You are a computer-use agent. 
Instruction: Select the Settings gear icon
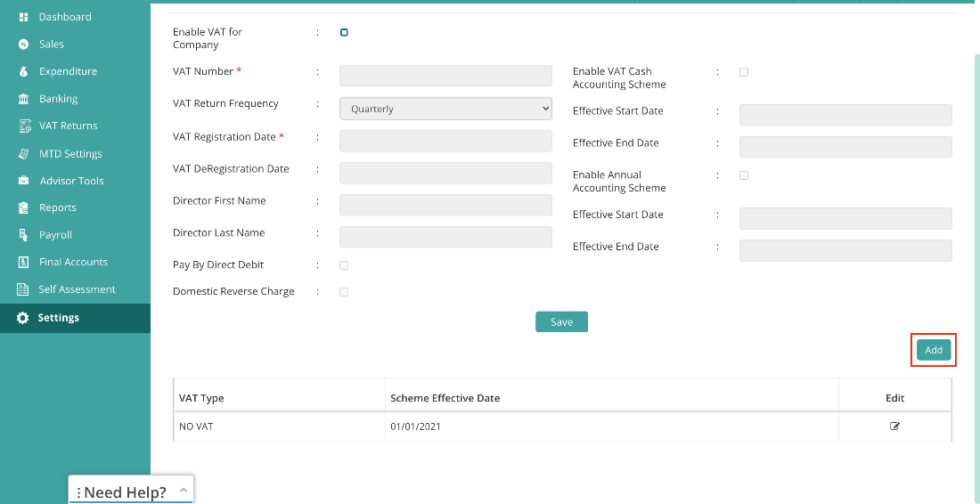pos(22,318)
